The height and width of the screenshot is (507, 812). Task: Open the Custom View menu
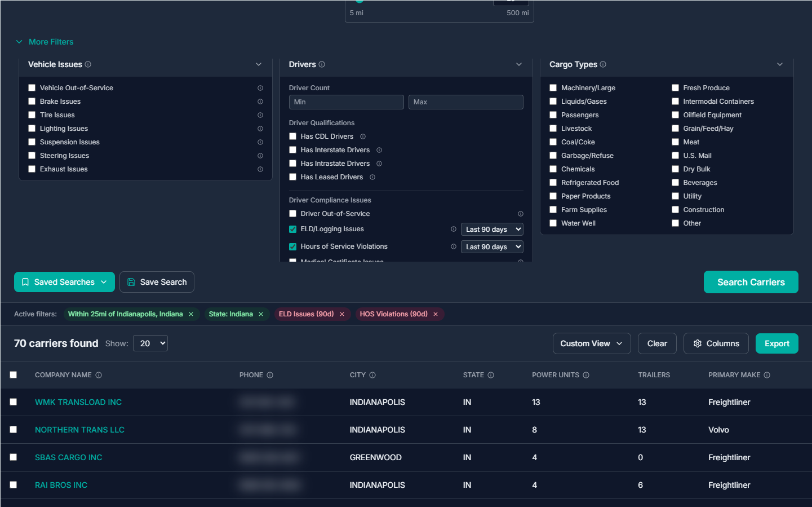pyautogui.click(x=591, y=343)
